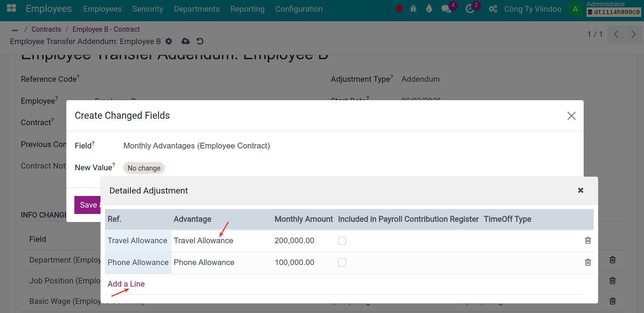
Task: Discard changes with the undo icon
Action: pos(200,42)
